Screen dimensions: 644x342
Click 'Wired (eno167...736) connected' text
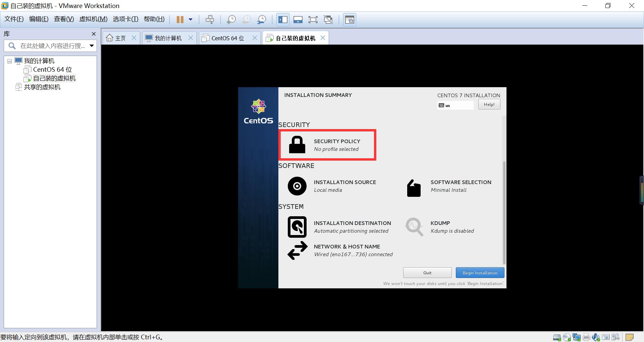pos(353,254)
